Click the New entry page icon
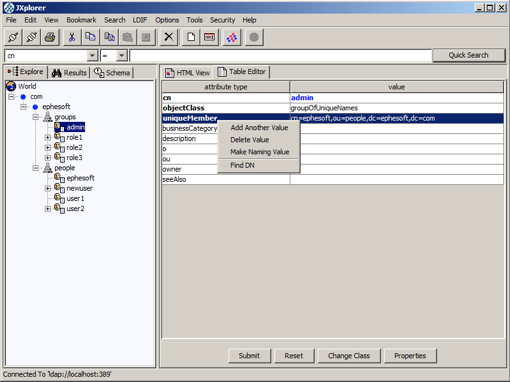 [191, 37]
